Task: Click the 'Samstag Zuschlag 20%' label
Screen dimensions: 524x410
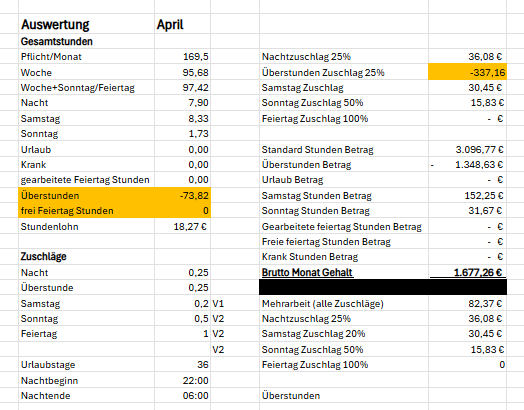Action: 313,333
